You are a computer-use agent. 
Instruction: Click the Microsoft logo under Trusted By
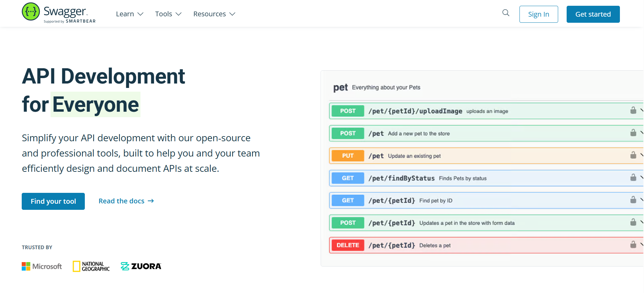click(x=42, y=267)
